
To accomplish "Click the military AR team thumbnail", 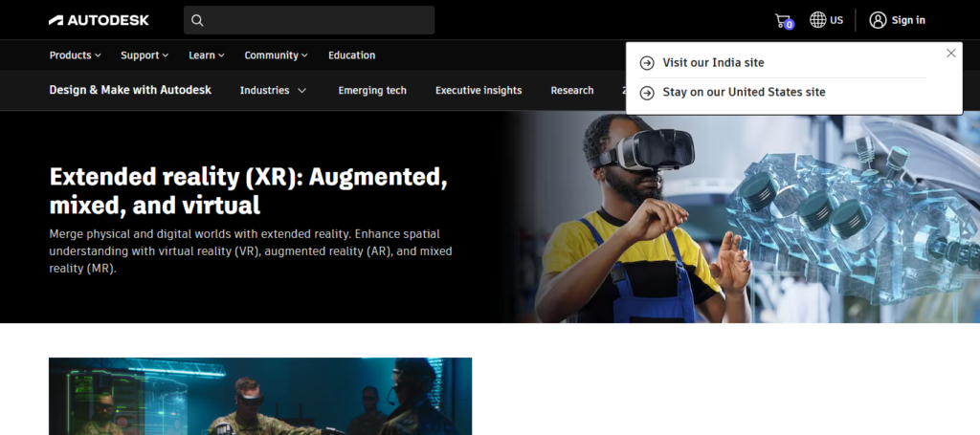I will point(260,397).
